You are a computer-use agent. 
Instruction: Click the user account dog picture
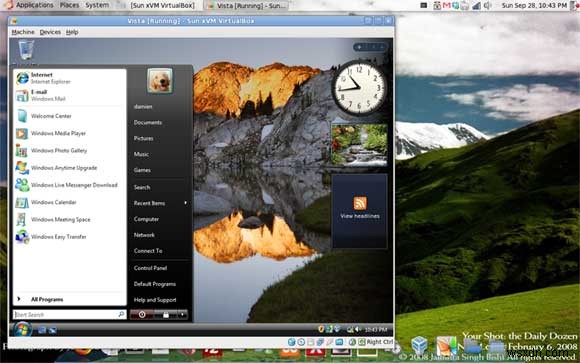[x=159, y=80]
